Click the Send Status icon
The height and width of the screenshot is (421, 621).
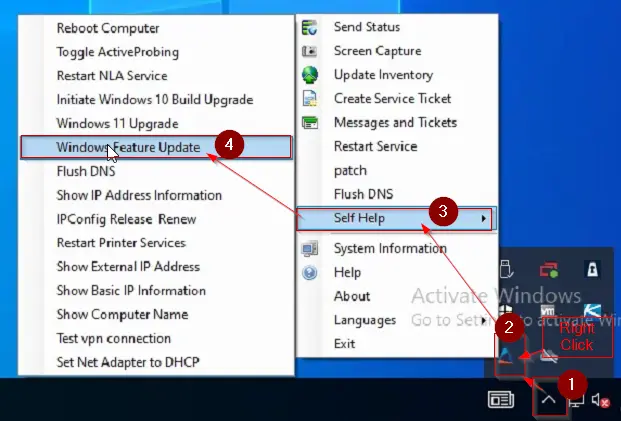click(x=309, y=27)
